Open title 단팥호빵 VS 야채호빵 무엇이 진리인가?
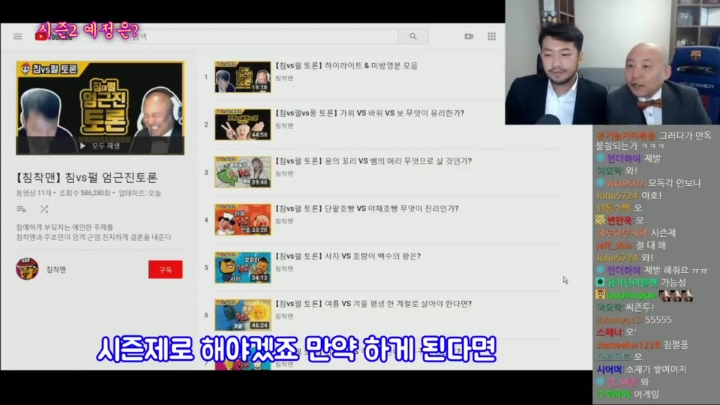This screenshot has height=405, width=720. click(366, 208)
